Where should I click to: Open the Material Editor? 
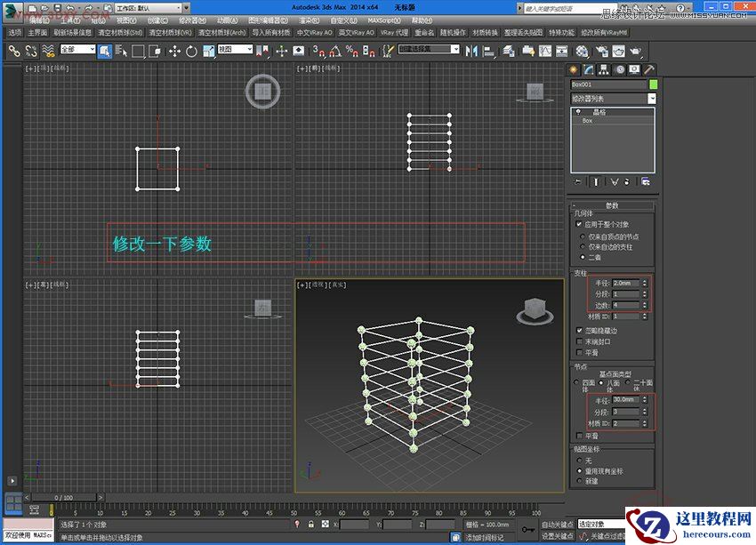point(580,53)
